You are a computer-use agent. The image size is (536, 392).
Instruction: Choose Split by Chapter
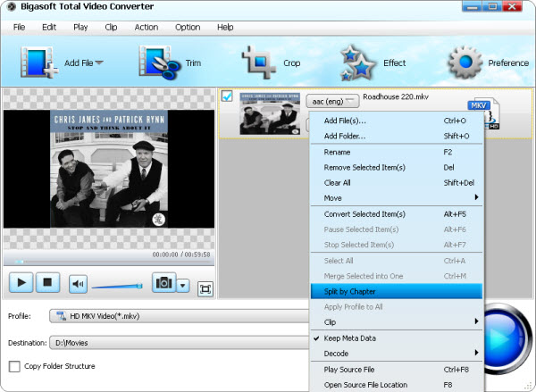(x=396, y=291)
